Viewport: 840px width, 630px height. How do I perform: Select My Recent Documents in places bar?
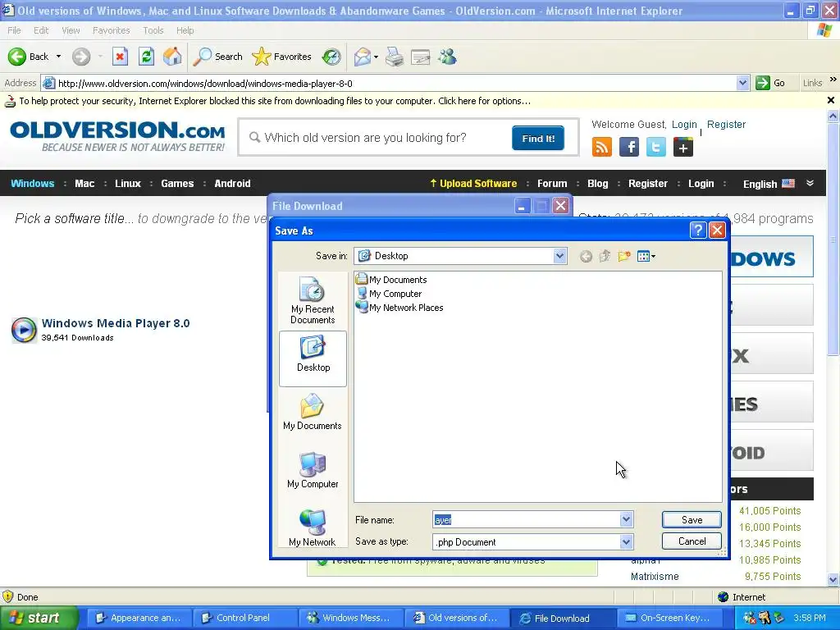(313, 300)
